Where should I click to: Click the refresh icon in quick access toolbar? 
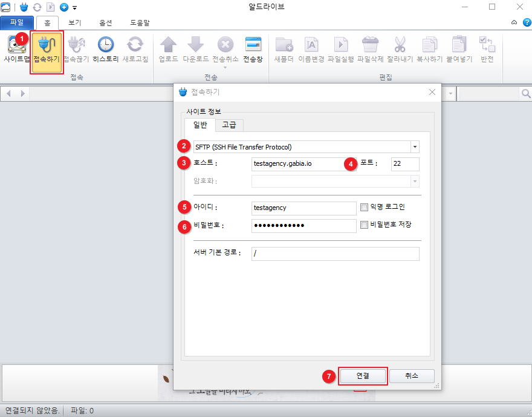point(37,7)
